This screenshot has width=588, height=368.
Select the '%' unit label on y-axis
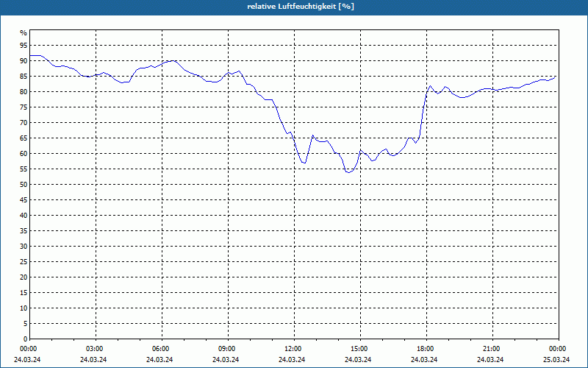(x=24, y=33)
